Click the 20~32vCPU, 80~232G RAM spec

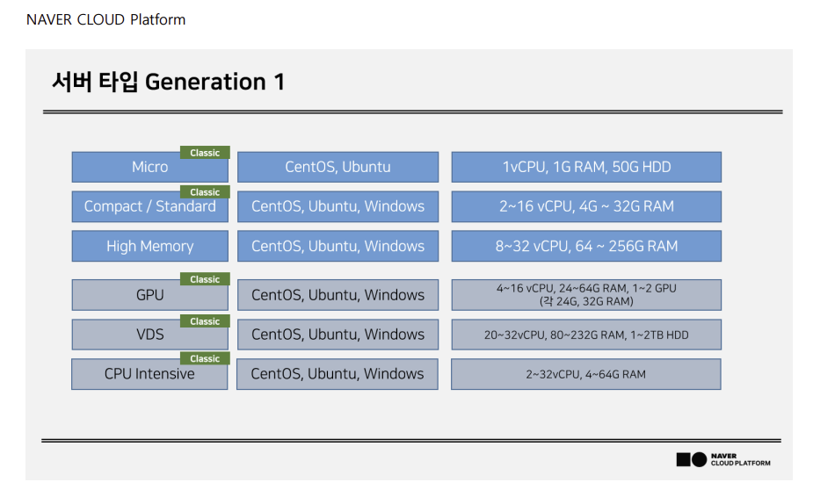(x=586, y=335)
